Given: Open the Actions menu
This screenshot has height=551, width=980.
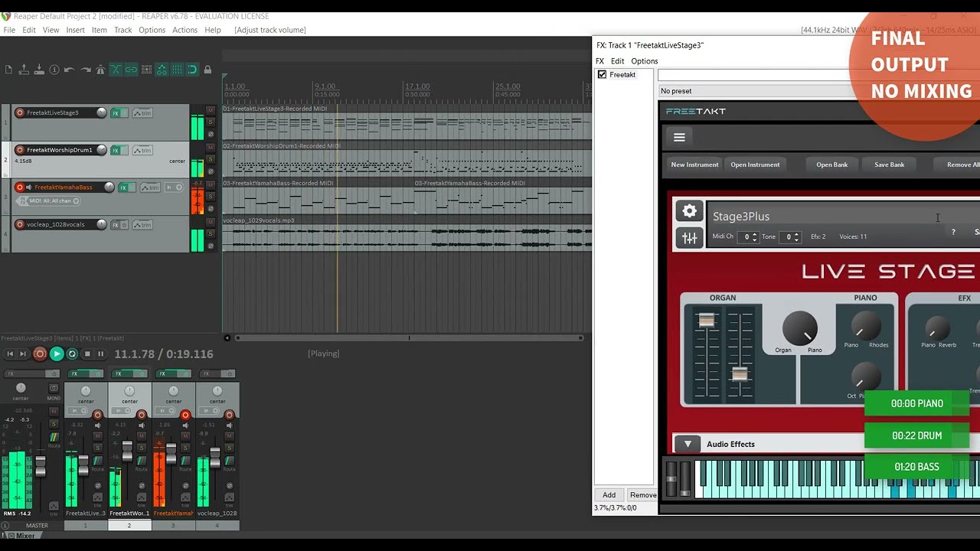Looking at the screenshot, I should tap(185, 30).
